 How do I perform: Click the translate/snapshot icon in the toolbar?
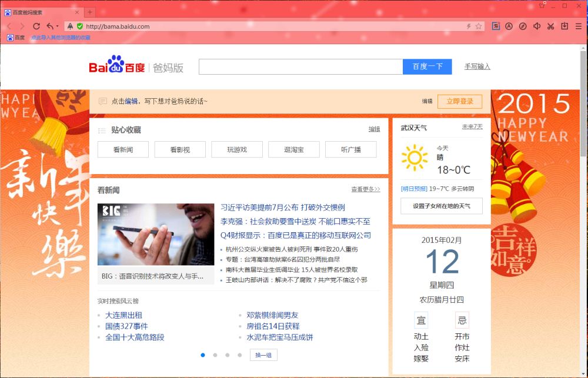[496, 26]
